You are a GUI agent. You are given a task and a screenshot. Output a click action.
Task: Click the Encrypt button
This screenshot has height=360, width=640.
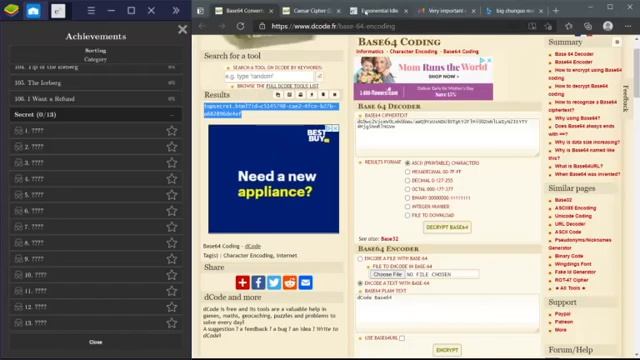coord(447,350)
